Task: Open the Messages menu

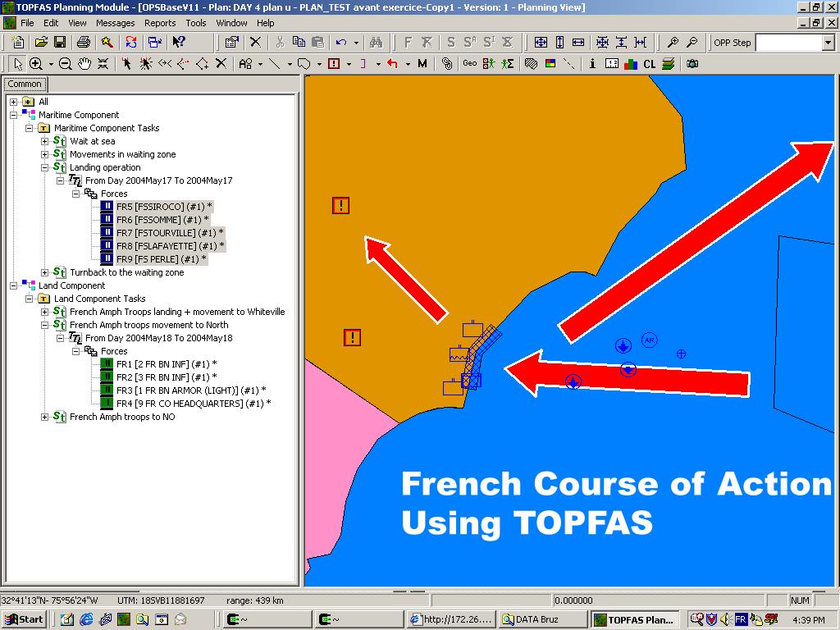Action: [115, 23]
